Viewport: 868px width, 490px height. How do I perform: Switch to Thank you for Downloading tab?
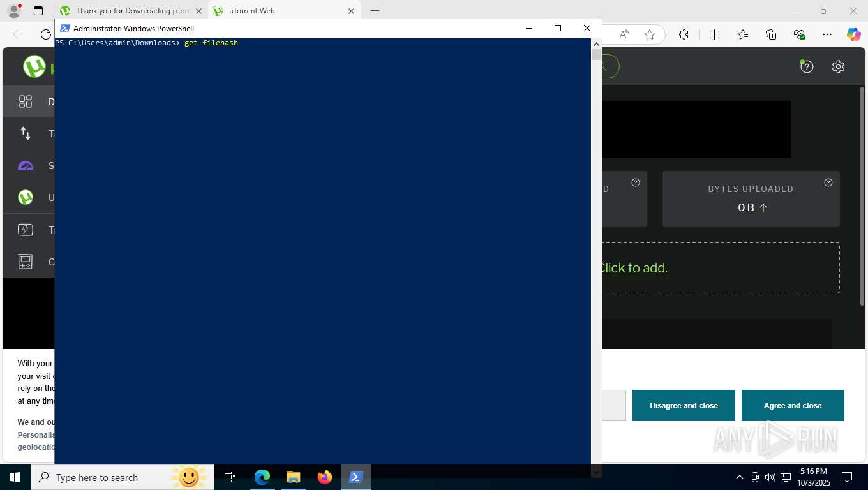pos(133,11)
